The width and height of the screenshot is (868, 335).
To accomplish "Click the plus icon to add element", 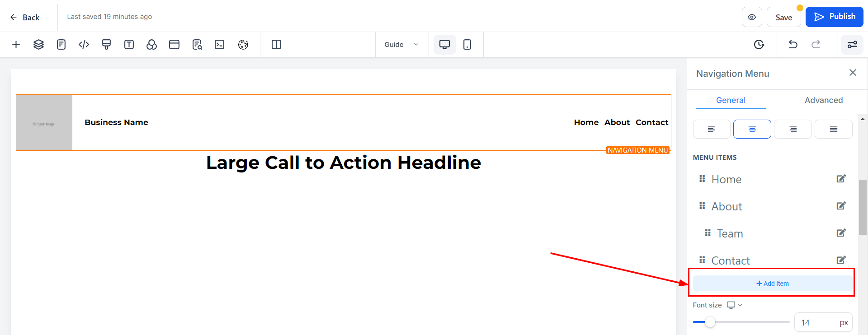I will (x=16, y=45).
